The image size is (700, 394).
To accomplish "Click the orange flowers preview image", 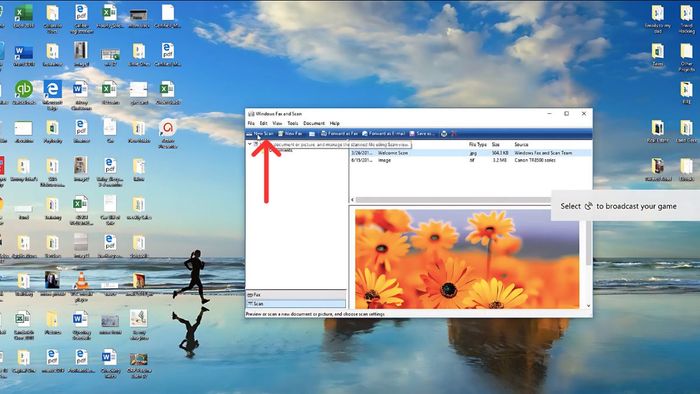I will point(467,259).
